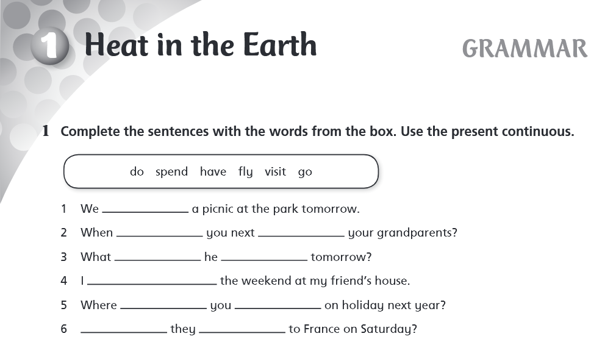Click the blank before "to France on Saturday?"

[x=242, y=329]
